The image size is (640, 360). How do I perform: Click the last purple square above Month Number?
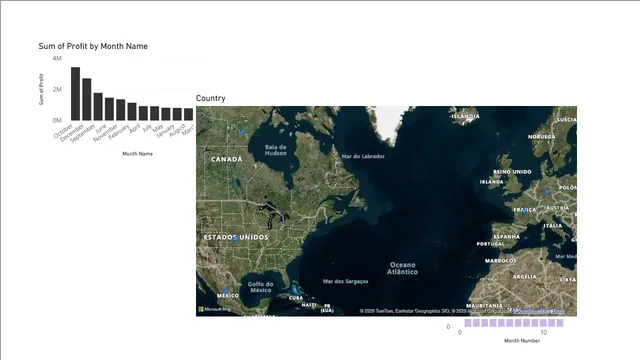pos(560,323)
